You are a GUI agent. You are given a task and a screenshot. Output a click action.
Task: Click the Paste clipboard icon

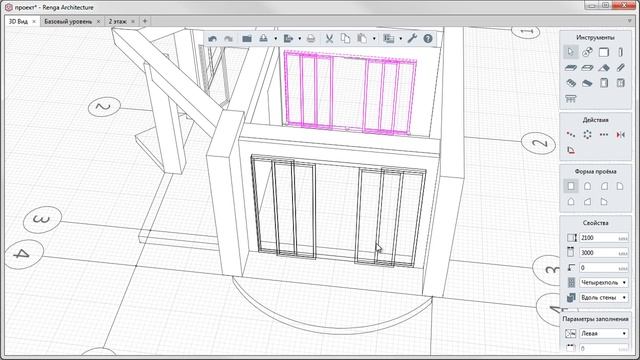362,39
